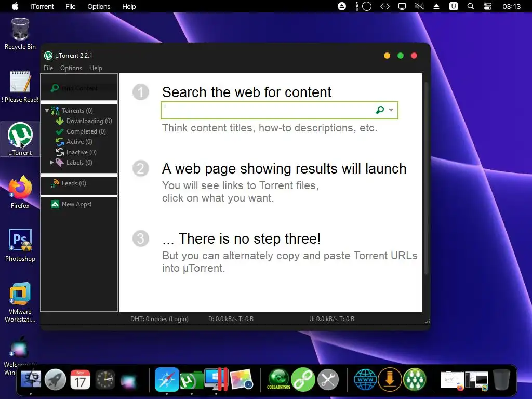Click the window resize grip at the status bar corner
Image resolution: width=532 pixels, height=399 pixels.
point(428,321)
